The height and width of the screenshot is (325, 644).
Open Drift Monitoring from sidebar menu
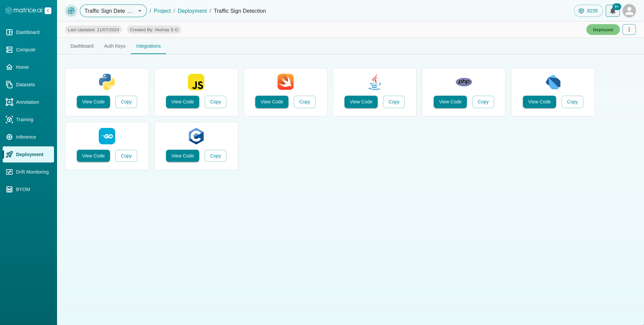pyautogui.click(x=28, y=172)
